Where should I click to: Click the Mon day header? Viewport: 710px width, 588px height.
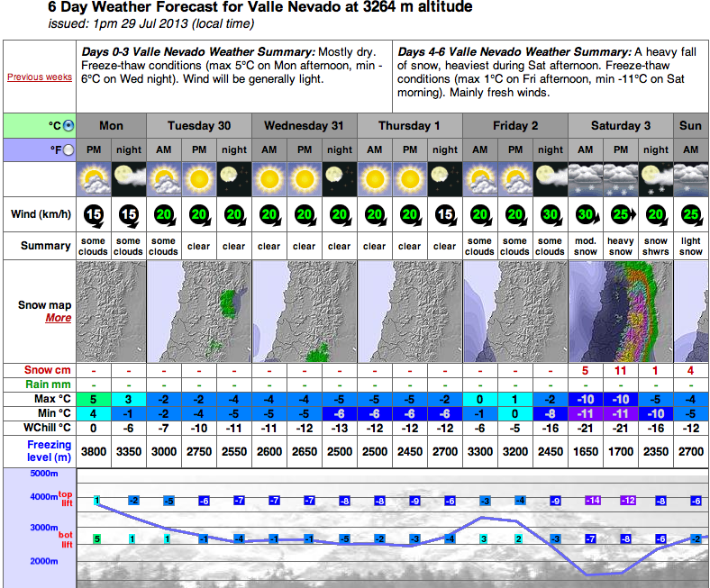112,126
